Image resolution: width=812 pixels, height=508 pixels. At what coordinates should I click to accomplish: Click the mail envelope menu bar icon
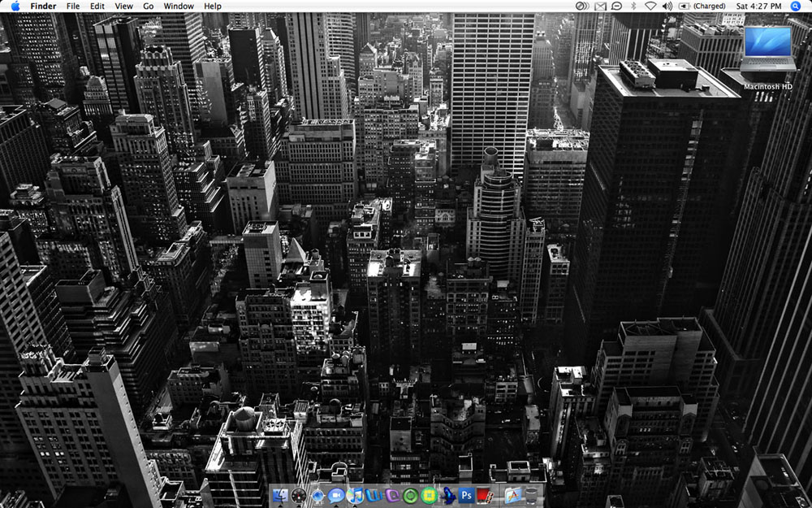tap(600, 7)
